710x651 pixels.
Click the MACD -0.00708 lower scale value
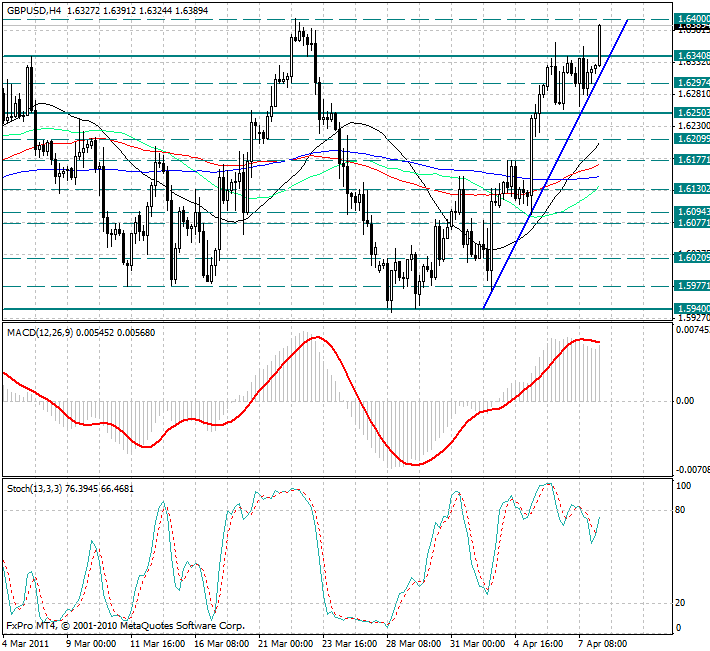[693, 470]
